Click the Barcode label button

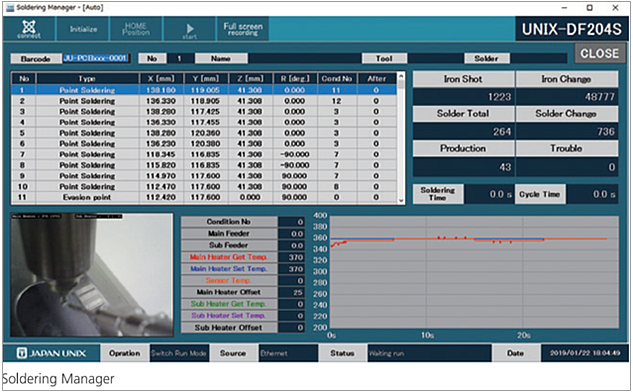point(36,59)
